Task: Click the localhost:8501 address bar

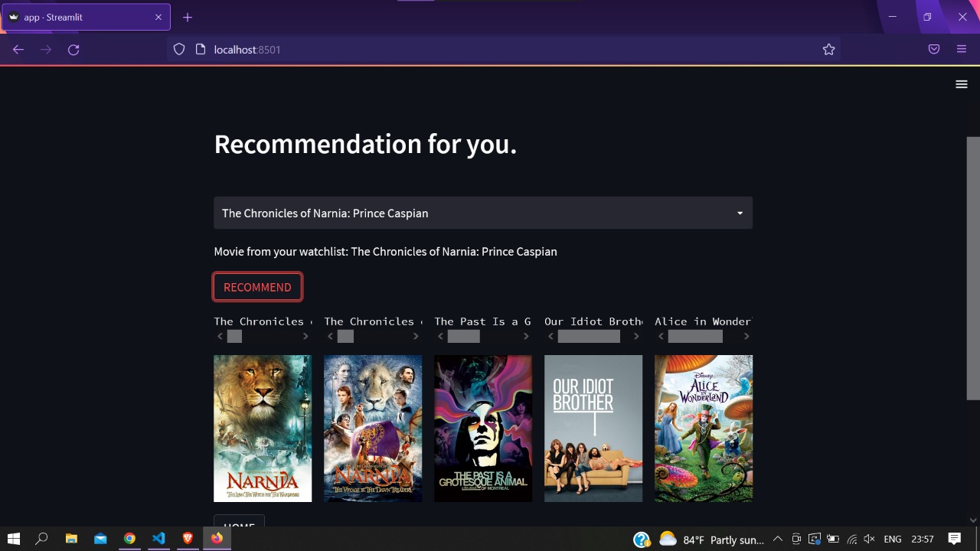Action: pyautogui.click(x=505, y=50)
